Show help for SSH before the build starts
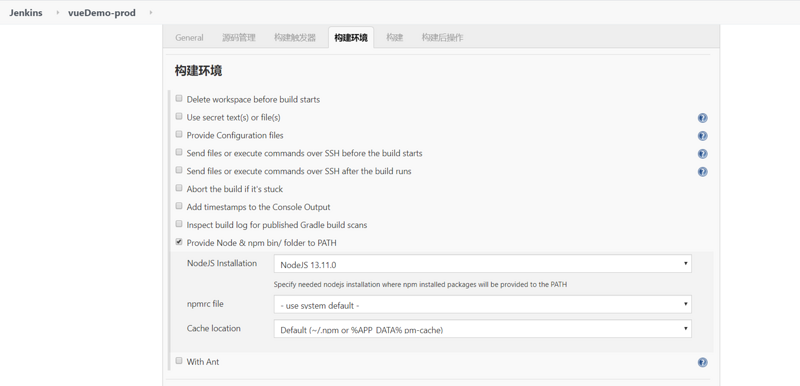 [x=703, y=153]
